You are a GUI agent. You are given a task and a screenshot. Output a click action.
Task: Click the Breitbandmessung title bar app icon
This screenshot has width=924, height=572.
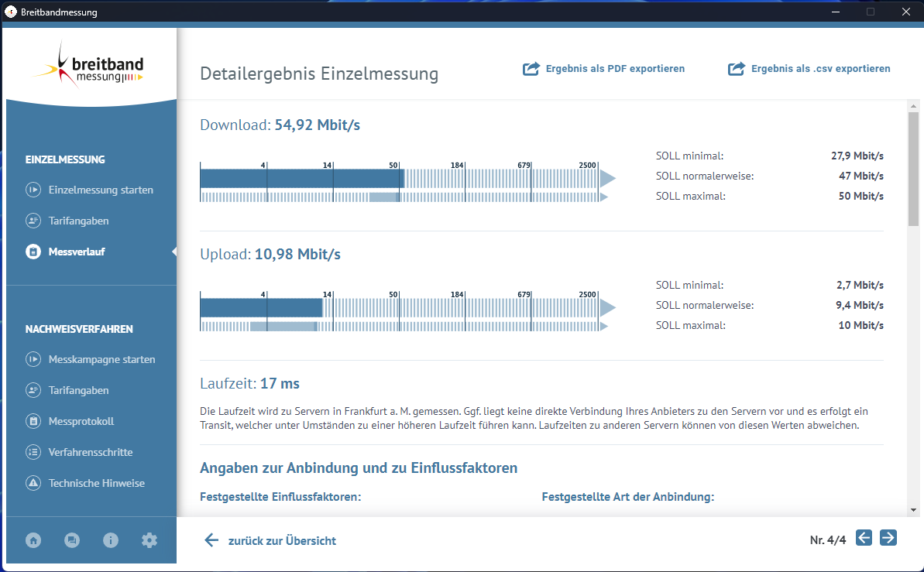pos(11,12)
